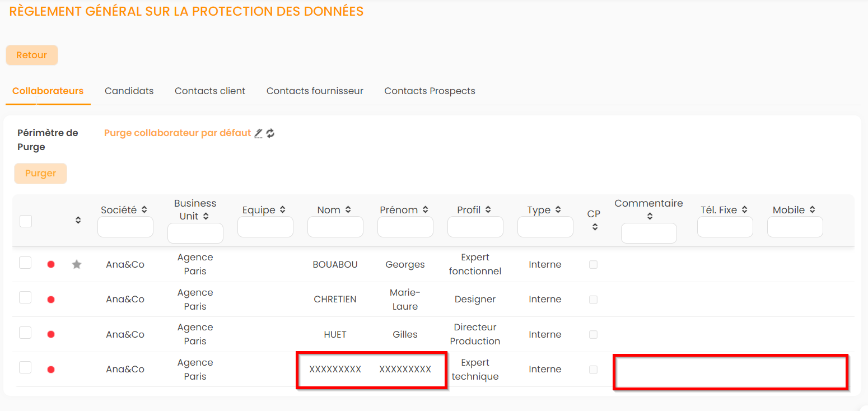Image resolution: width=868 pixels, height=411 pixels.
Task: Click the refresh icon beside Purge collaborateur
Action: point(270,133)
